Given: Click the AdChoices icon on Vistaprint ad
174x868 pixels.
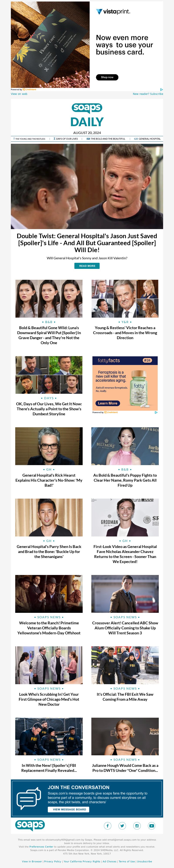Looking at the screenshot, I should (162, 89).
